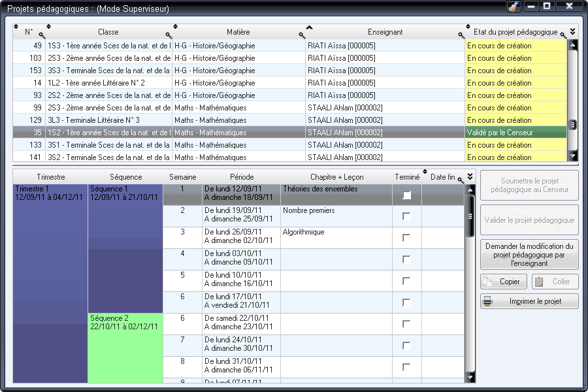Viewport: 588px width, 392px height.
Task: Expand column chooser of projects table
Action: point(572,31)
